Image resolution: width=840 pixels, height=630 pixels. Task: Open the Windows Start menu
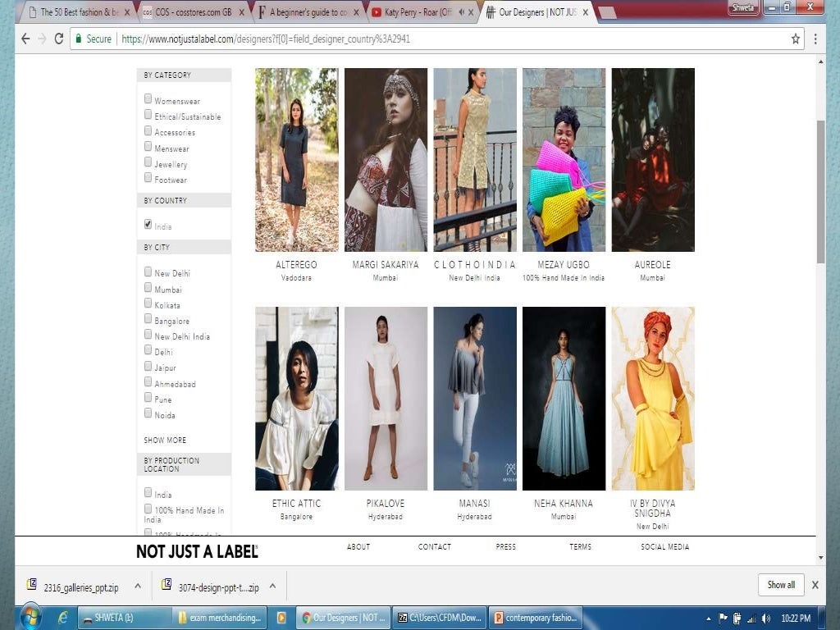pyautogui.click(x=30, y=618)
